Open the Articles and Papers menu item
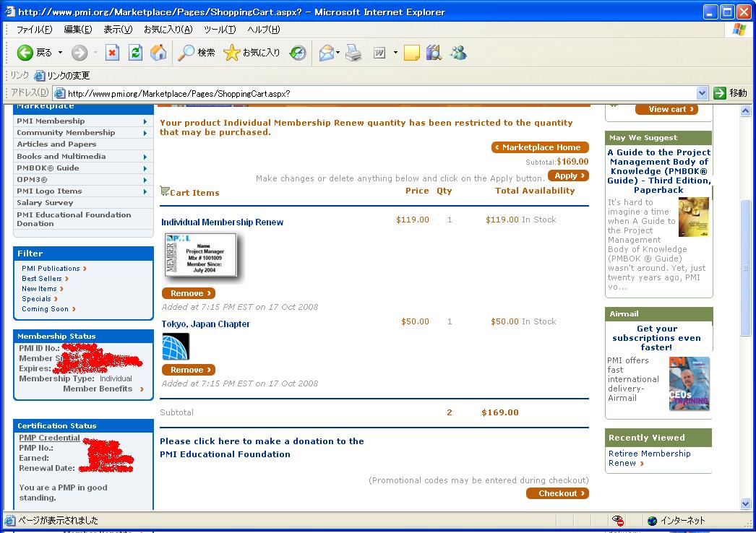 (x=56, y=144)
